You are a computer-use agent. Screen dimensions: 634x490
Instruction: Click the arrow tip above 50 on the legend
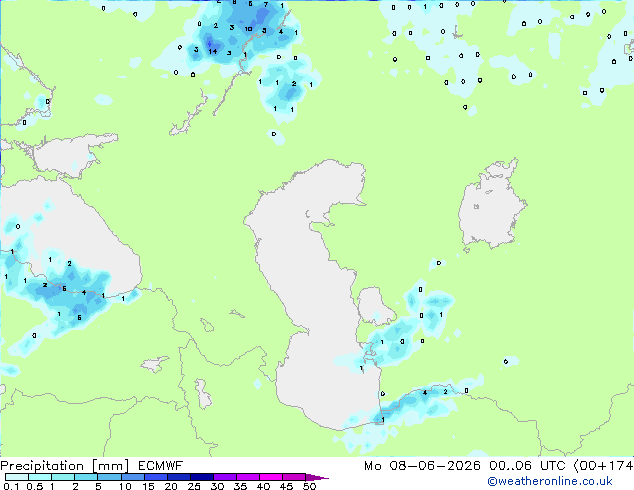pyautogui.click(x=317, y=477)
